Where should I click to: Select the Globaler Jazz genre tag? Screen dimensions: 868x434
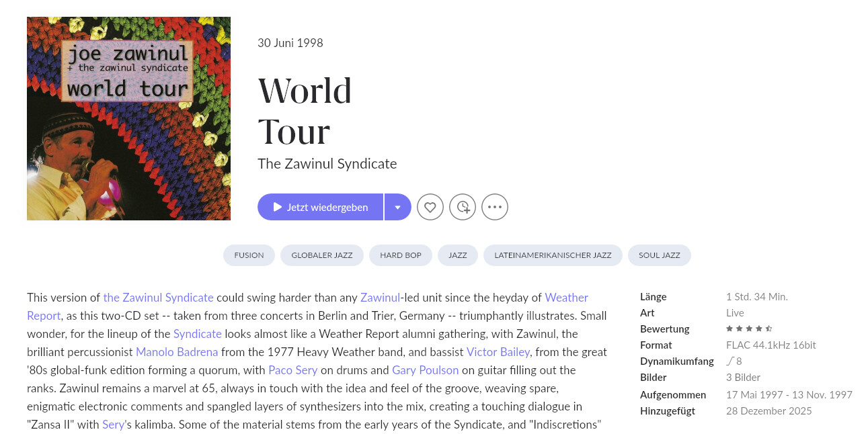(x=321, y=255)
